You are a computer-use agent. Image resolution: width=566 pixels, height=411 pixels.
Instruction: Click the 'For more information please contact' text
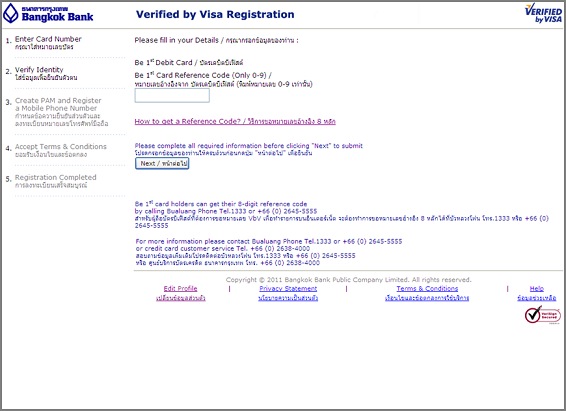pos(269,241)
